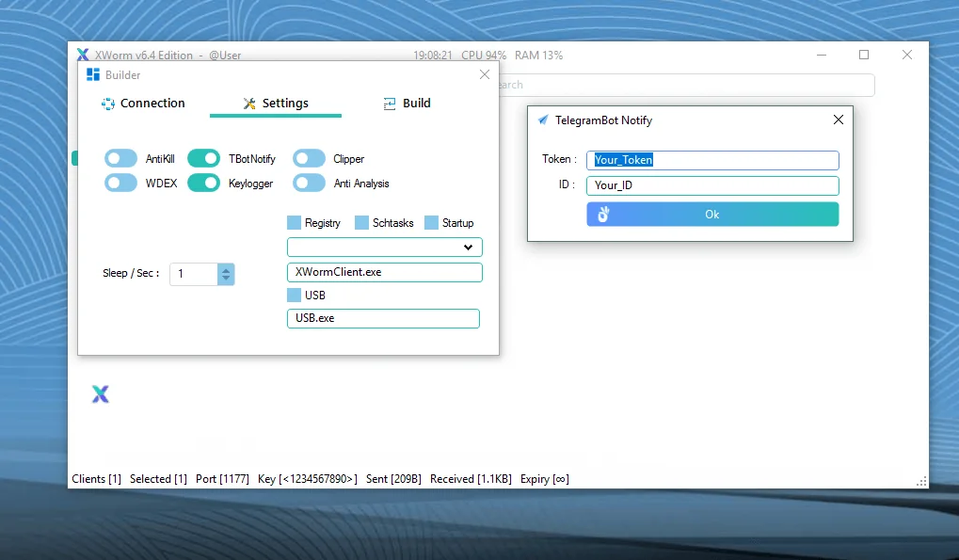Screen dimensions: 959x560
Task: Click the XWorm logo in the title bar
Action: (x=83, y=56)
